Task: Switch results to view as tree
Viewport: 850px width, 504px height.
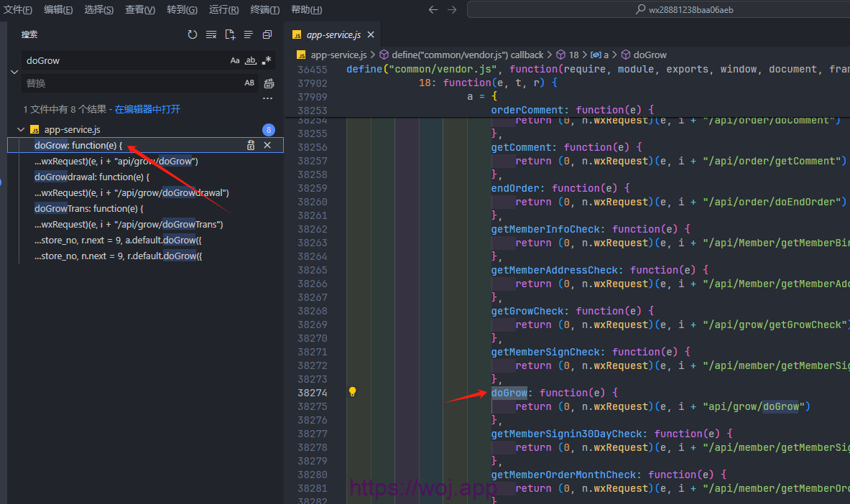Action: click(x=249, y=34)
